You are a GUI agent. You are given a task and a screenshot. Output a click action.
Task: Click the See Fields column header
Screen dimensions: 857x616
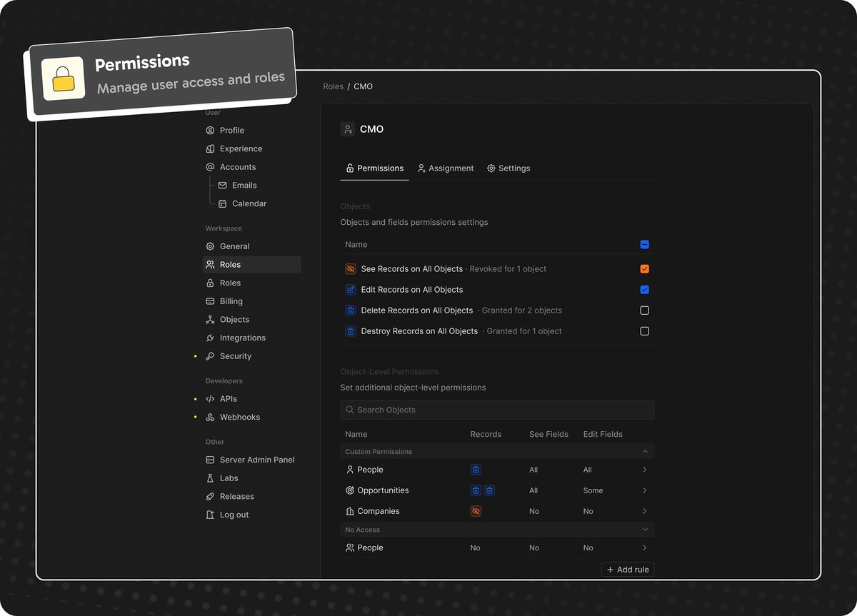(548, 434)
